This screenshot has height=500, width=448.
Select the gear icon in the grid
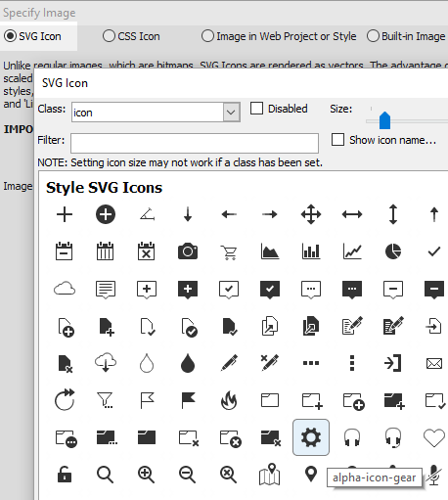pos(311,437)
